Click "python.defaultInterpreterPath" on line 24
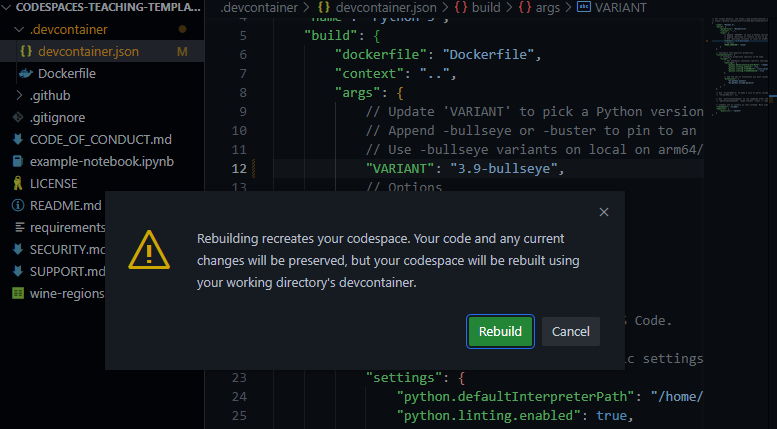 tap(515, 396)
